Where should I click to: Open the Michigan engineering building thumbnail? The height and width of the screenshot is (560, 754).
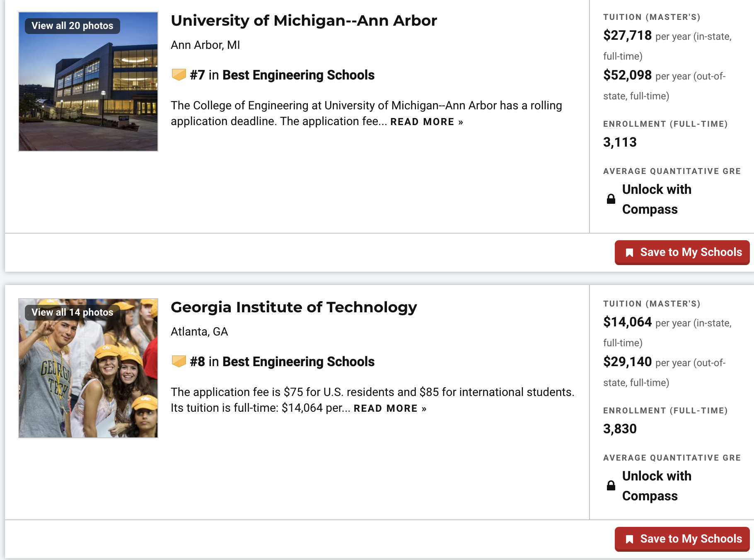pos(88,82)
